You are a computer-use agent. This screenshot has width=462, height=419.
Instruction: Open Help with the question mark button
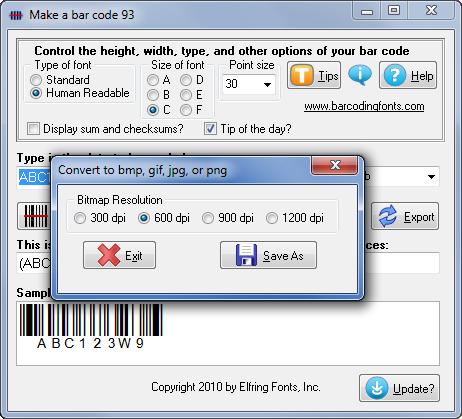[x=408, y=75]
